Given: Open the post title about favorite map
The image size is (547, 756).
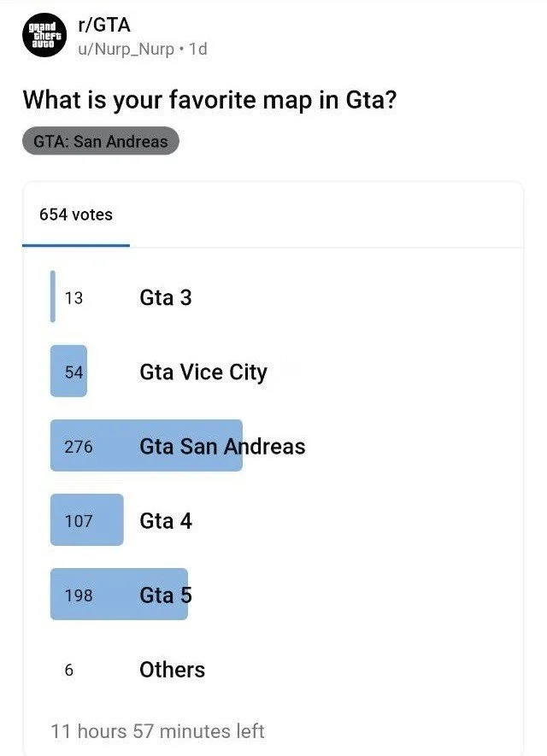Looking at the screenshot, I should 210,99.
